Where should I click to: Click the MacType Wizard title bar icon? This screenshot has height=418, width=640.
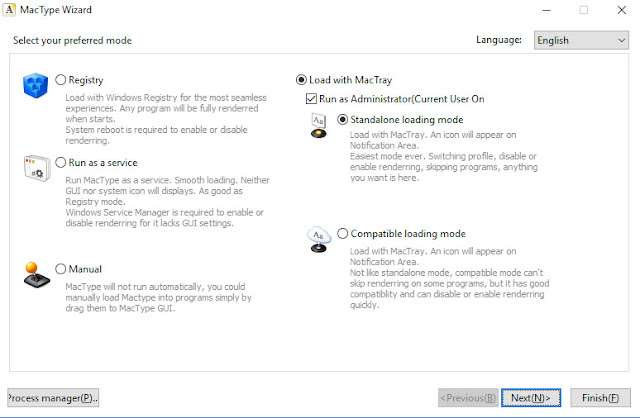pyautogui.click(x=9, y=9)
